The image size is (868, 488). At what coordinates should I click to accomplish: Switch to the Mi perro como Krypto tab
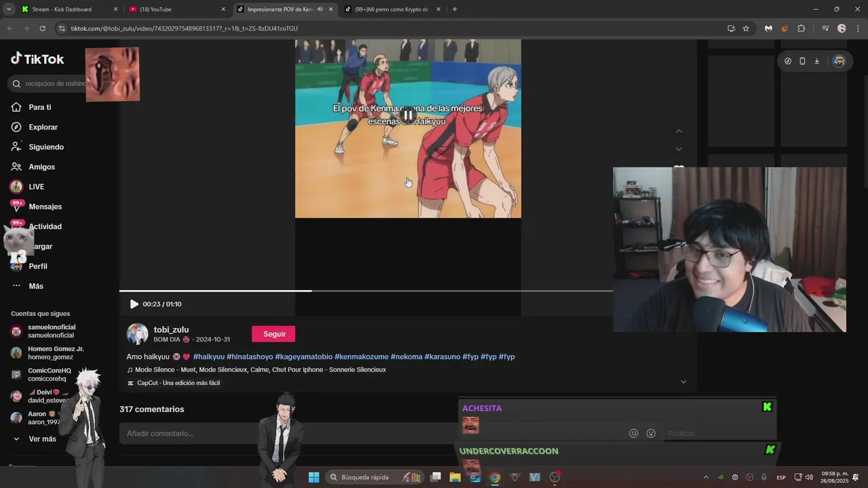click(x=392, y=9)
